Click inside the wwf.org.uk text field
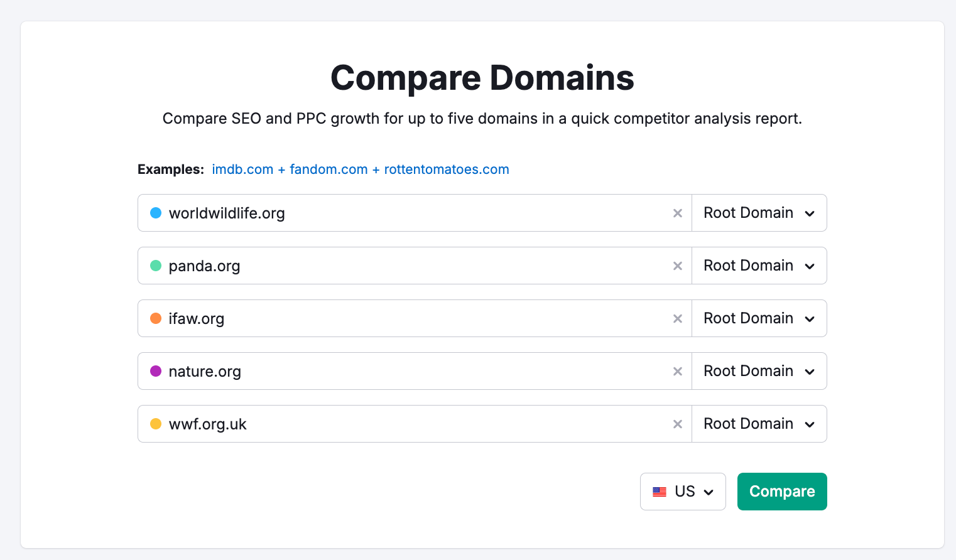 (377, 424)
